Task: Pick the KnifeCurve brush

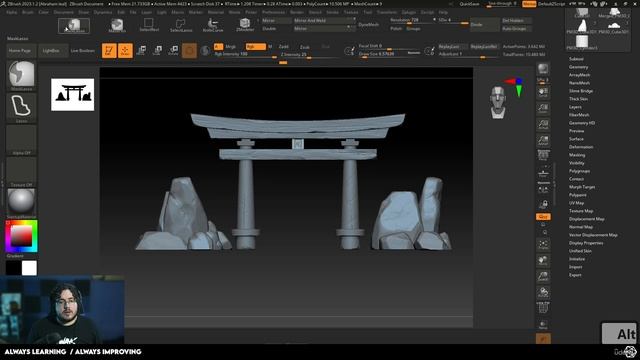Action: tap(213, 25)
